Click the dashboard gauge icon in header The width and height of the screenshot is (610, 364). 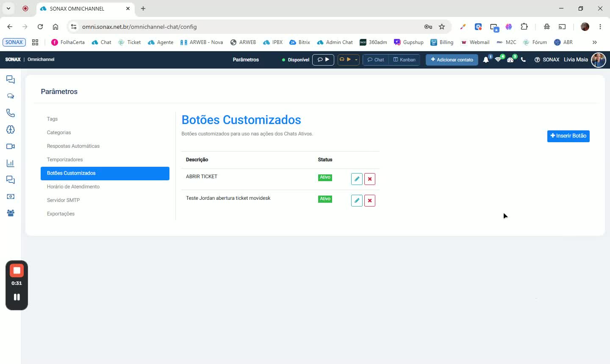510,60
